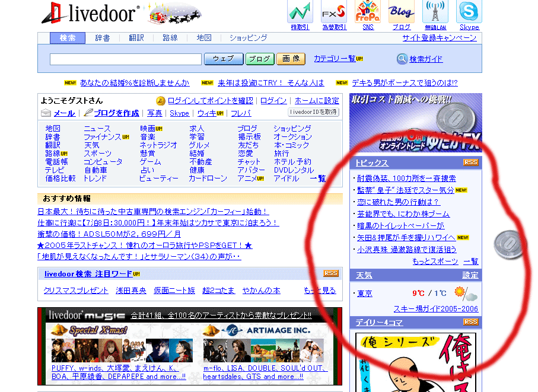Image resolution: width=538 pixels, height=392 pixels.
Task: Open the クリスマスプレゼント keyword link
Action: (x=76, y=291)
